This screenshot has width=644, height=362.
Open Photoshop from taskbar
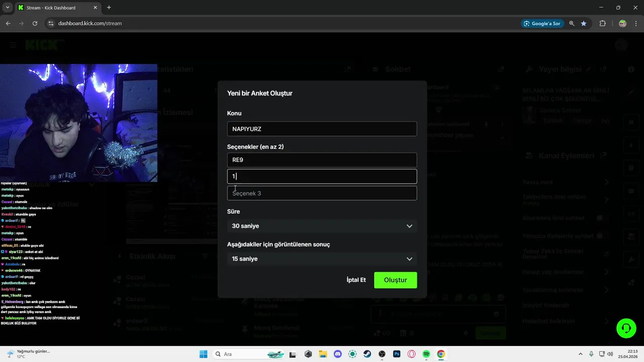coord(396,354)
